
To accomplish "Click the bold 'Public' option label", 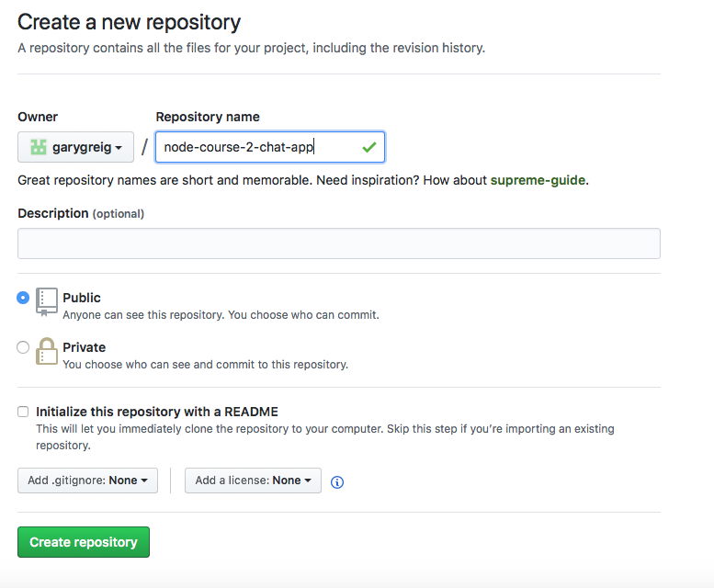I will [x=82, y=298].
